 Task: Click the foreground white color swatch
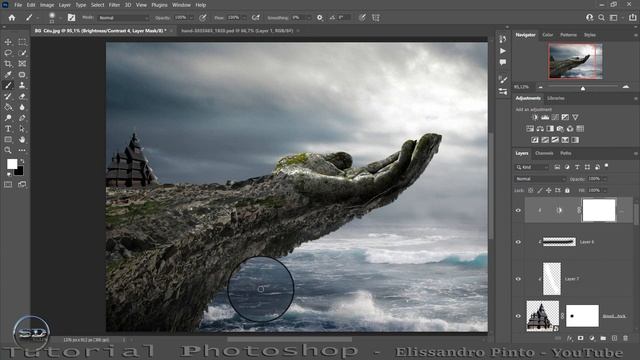12,164
